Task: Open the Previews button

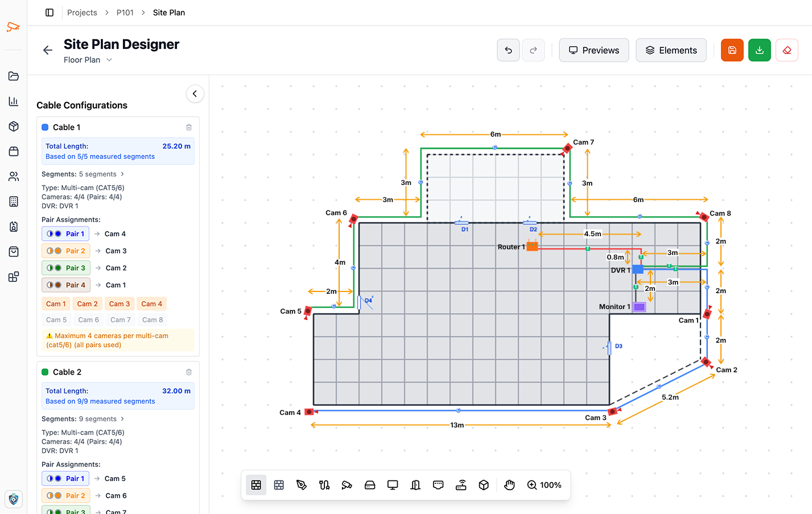Action: pos(593,50)
